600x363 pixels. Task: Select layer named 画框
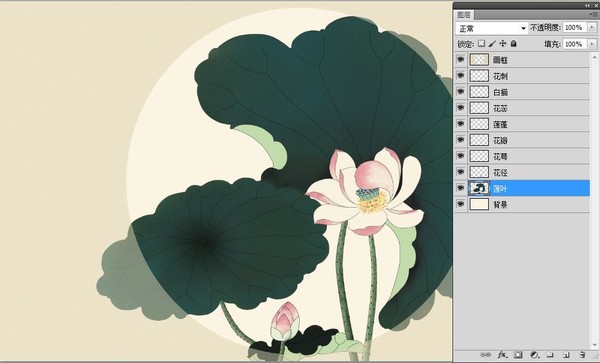(500, 60)
